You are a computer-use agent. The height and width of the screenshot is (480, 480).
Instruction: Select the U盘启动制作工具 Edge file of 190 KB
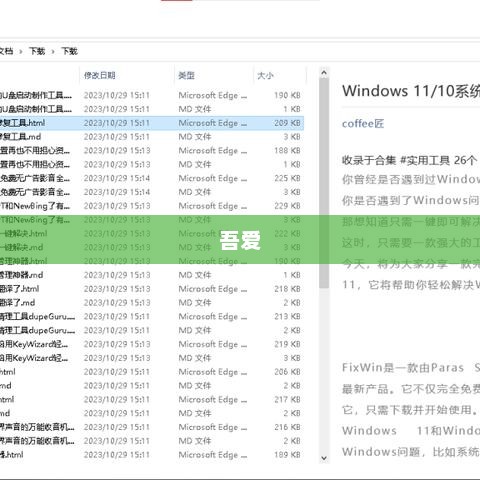click(x=152, y=95)
